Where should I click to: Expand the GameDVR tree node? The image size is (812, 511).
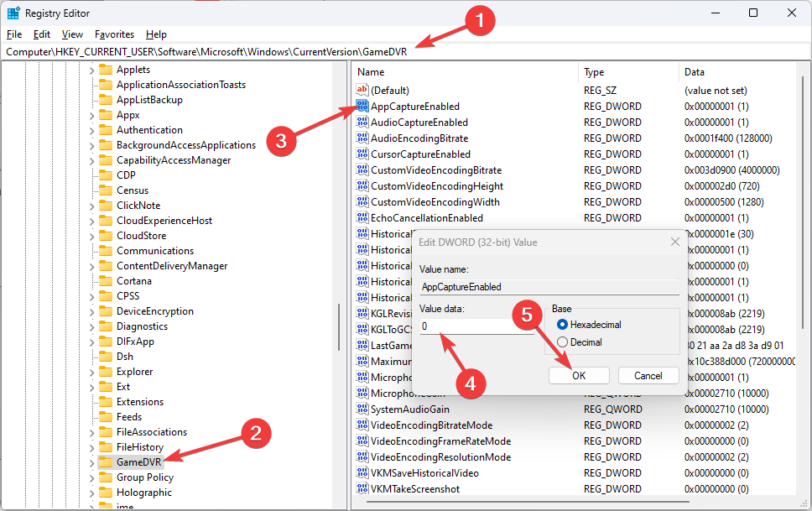tap(91, 462)
